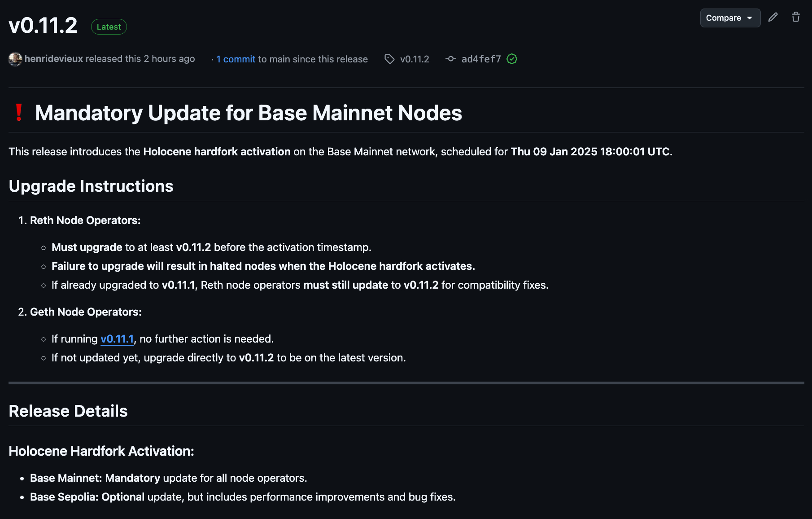Open the "1 commit" link

click(236, 59)
